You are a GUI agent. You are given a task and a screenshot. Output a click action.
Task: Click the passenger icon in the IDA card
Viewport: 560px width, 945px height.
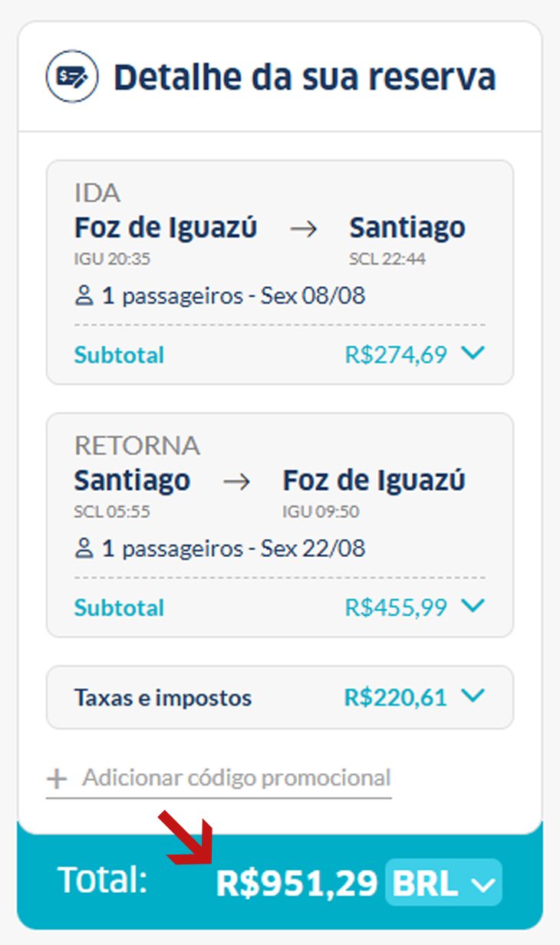pyautogui.click(x=84, y=296)
